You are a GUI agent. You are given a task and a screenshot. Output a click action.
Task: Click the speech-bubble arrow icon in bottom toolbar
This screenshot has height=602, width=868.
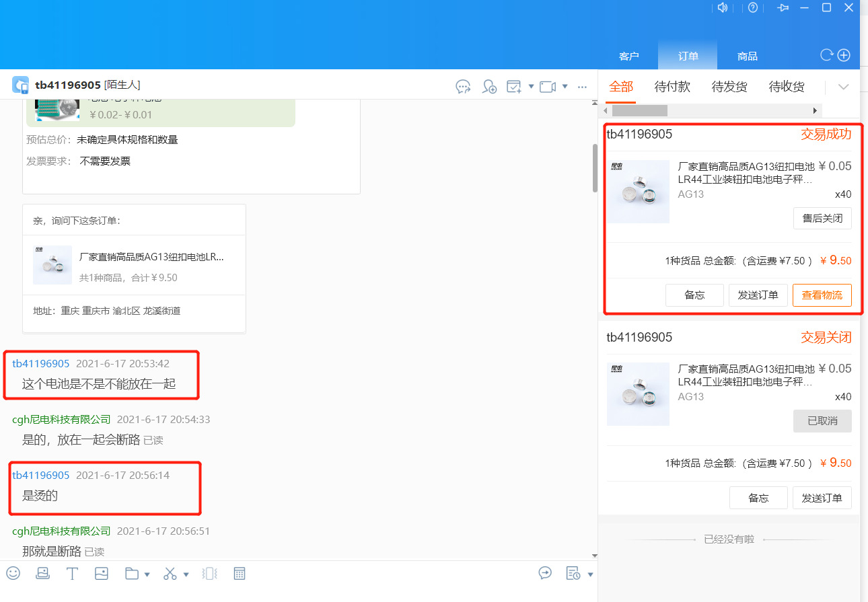click(x=545, y=572)
